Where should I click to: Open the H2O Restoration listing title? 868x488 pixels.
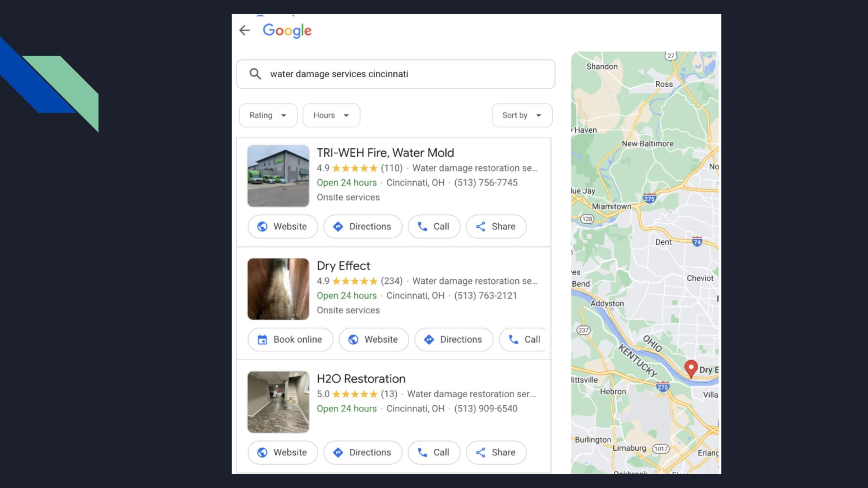click(361, 379)
